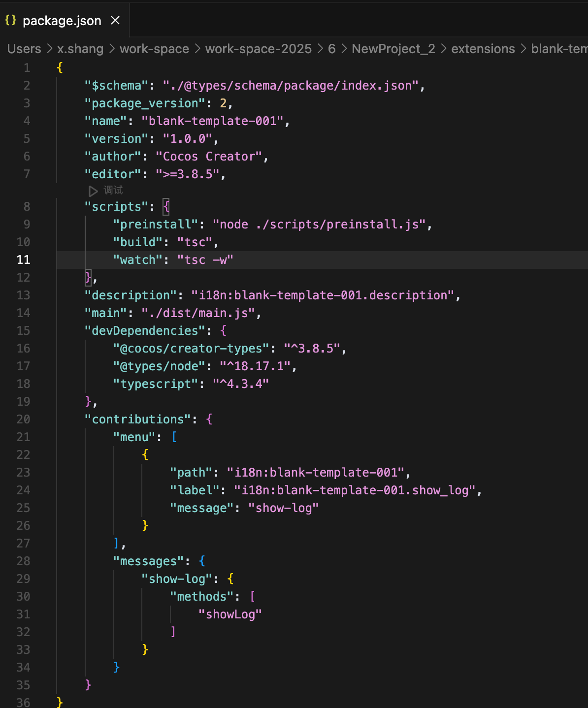Click the "package_version" key
Image resolution: width=588 pixels, height=708 pixels.
click(145, 103)
